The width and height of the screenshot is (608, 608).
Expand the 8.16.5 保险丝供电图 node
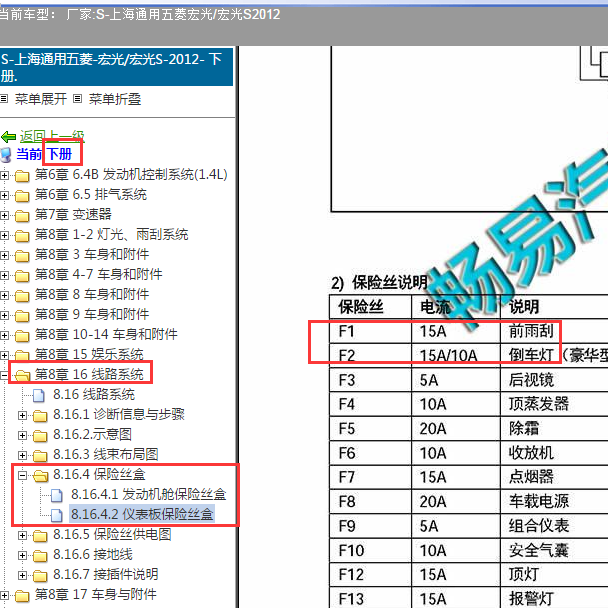click(x=22, y=535)
